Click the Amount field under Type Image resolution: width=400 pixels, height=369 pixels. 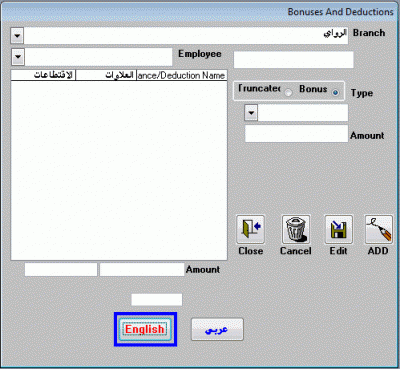click(296, 134)
